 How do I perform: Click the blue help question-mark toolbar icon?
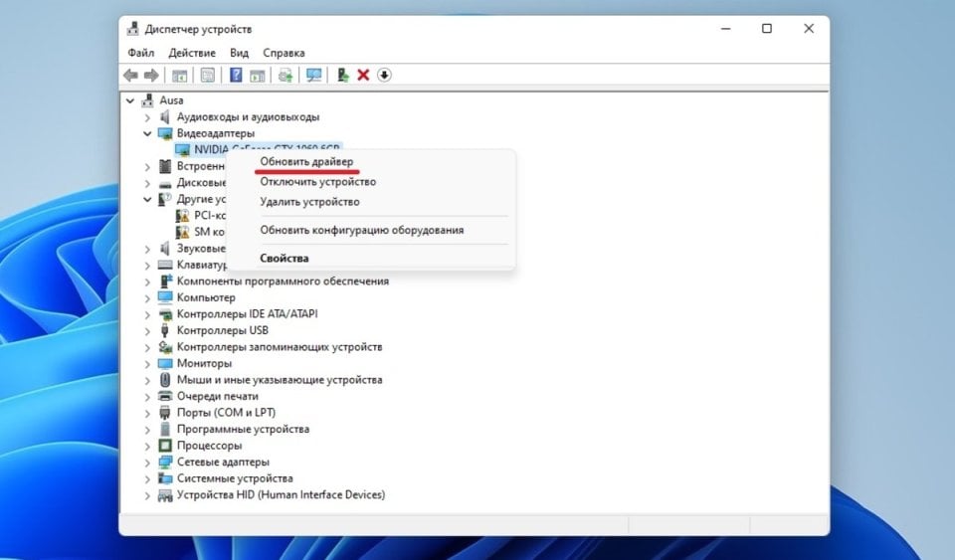coord(236,76)
